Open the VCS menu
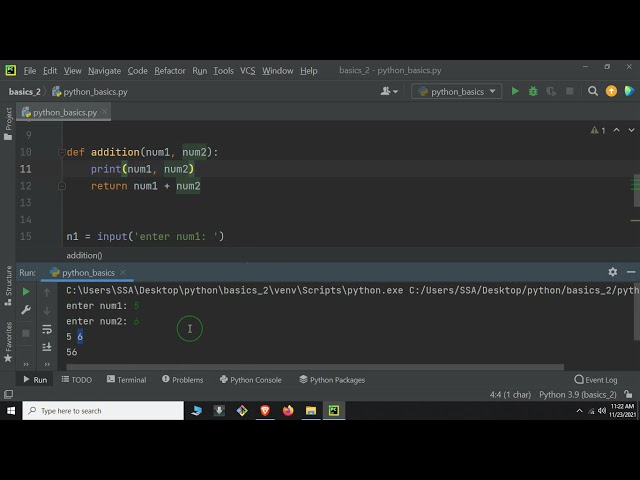 pyautogui.click(x=247, y=71)
